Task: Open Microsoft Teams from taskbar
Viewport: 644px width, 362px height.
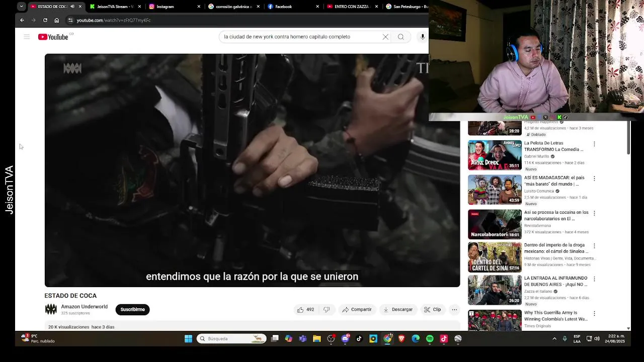Action: pyautogui.click(x=303, y=339)
